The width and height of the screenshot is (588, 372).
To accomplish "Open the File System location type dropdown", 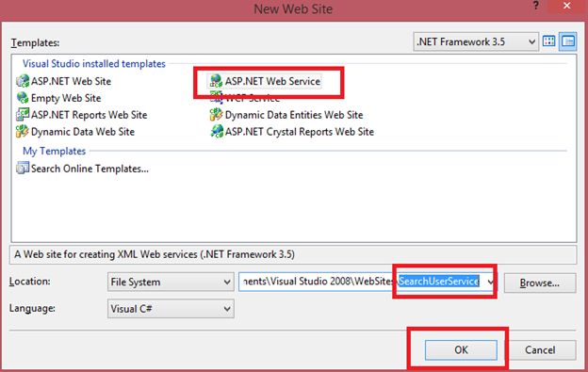I will (171, 282).
